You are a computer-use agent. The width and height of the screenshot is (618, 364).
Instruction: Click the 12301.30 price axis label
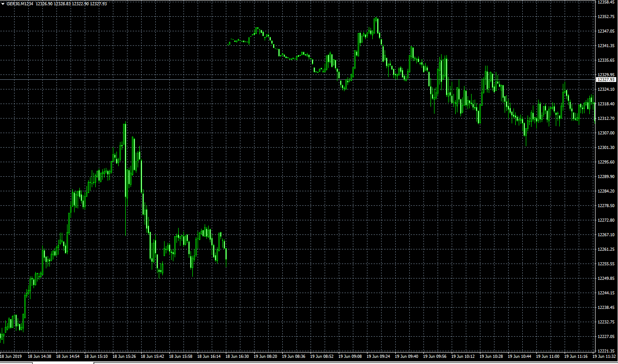click(607, 148)
